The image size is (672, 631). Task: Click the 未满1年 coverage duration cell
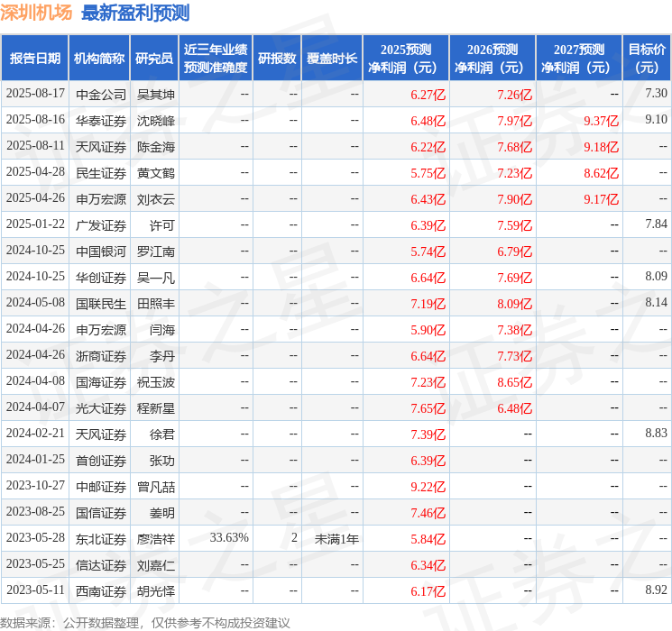pyautogui.click(x=336, y=538)
